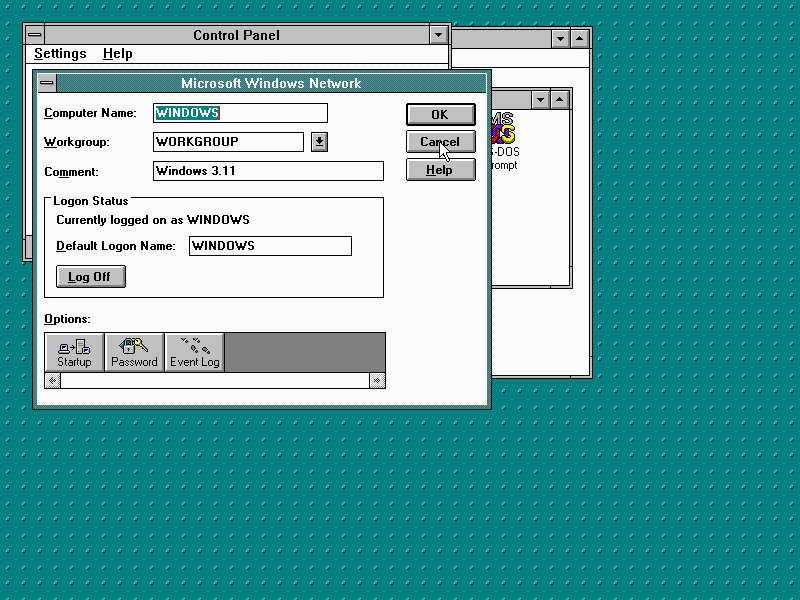Open the Event Log options icon

pyautogui.click(x=194, y=352)
